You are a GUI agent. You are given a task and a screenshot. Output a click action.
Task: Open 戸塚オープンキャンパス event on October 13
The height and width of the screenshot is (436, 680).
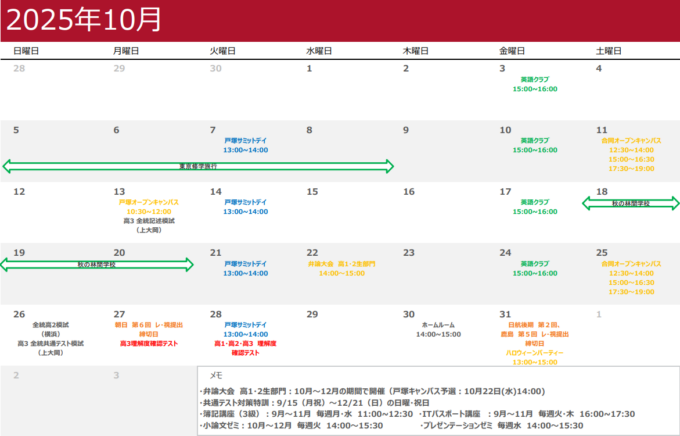148,202
